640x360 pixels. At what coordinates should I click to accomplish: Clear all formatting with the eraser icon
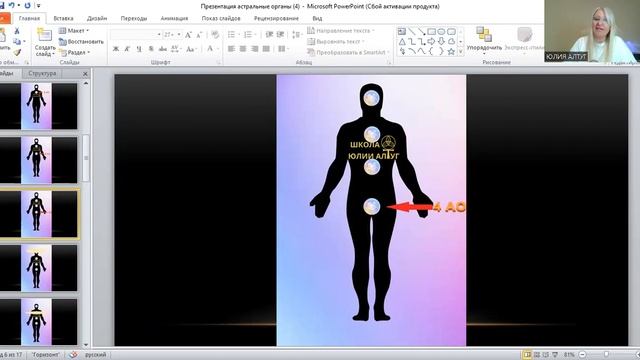click(215, 35)
